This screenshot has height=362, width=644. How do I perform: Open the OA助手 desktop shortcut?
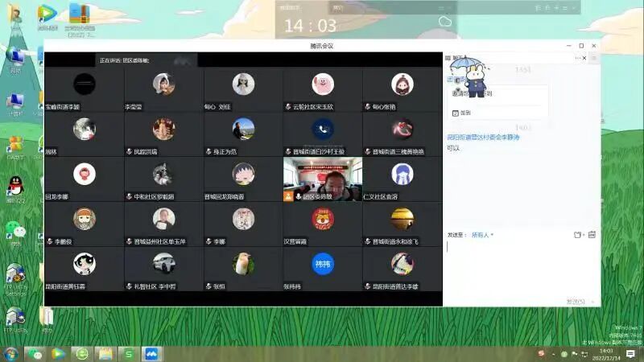pos(15,148)
